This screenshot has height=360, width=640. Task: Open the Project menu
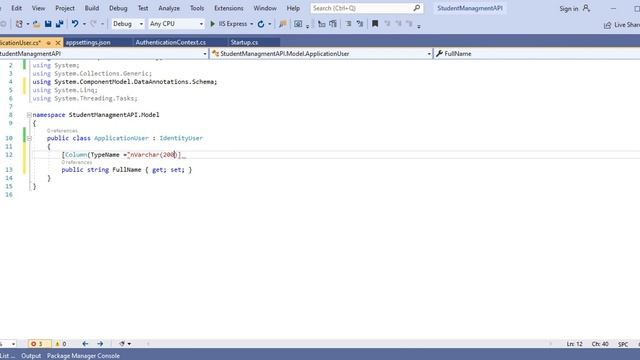point(65,8)
